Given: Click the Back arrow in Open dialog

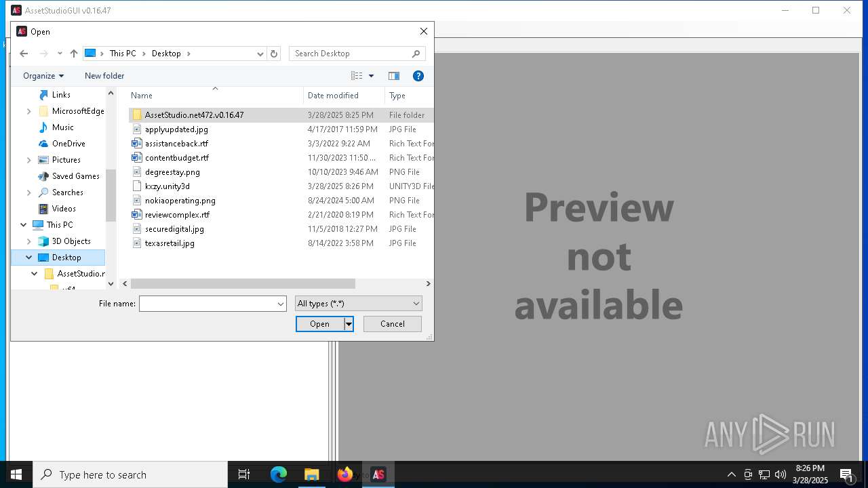Looking at the screenshot, I should 24,54.
